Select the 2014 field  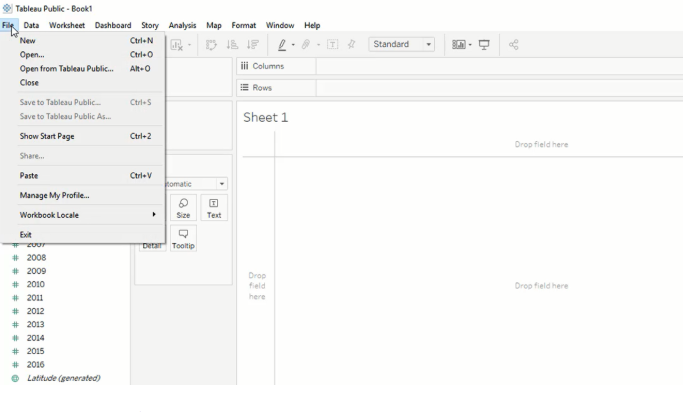[35, 338]
